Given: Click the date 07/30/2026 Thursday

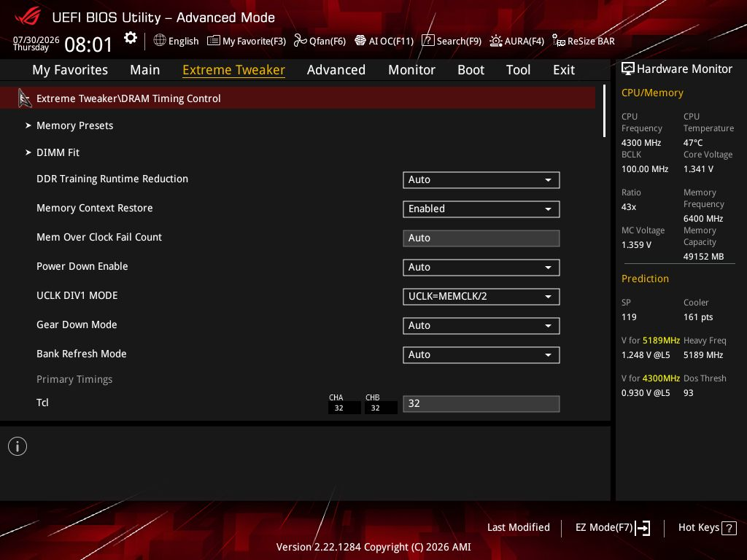Looking at the screenshot, I should pyautogui.click(x=36, y=43).
